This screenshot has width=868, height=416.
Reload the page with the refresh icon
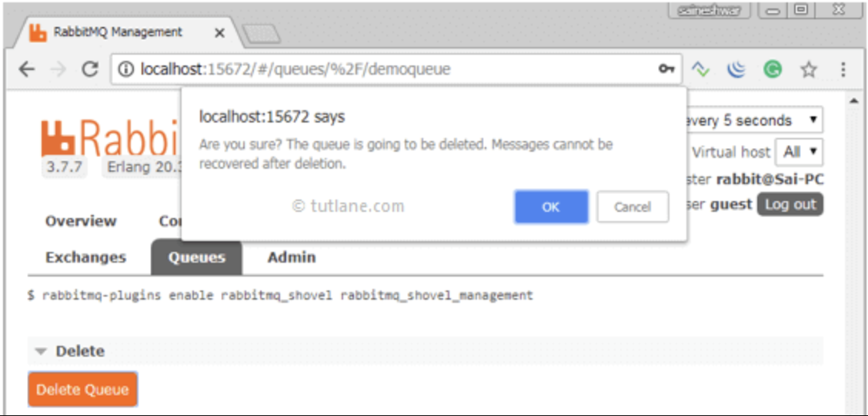[x=90, y=69]
